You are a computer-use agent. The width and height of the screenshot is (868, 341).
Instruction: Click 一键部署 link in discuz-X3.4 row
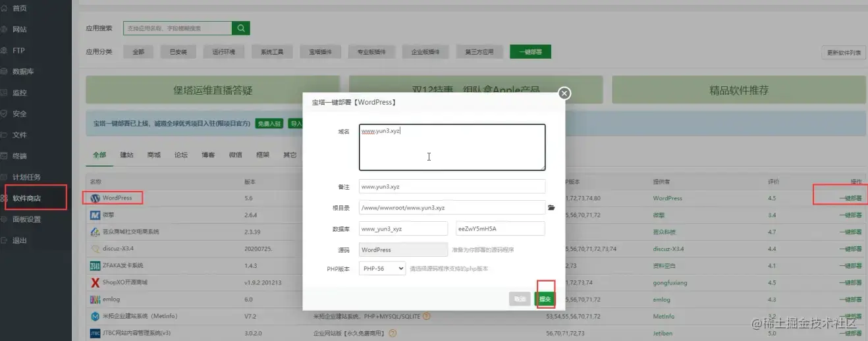[850, 249]
